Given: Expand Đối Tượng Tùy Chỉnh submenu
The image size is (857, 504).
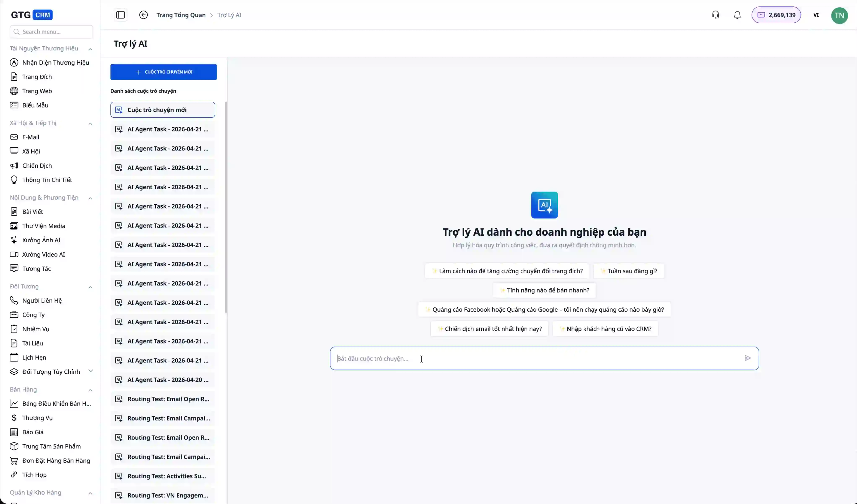Looking at the screenshot, I should point(91,371).
